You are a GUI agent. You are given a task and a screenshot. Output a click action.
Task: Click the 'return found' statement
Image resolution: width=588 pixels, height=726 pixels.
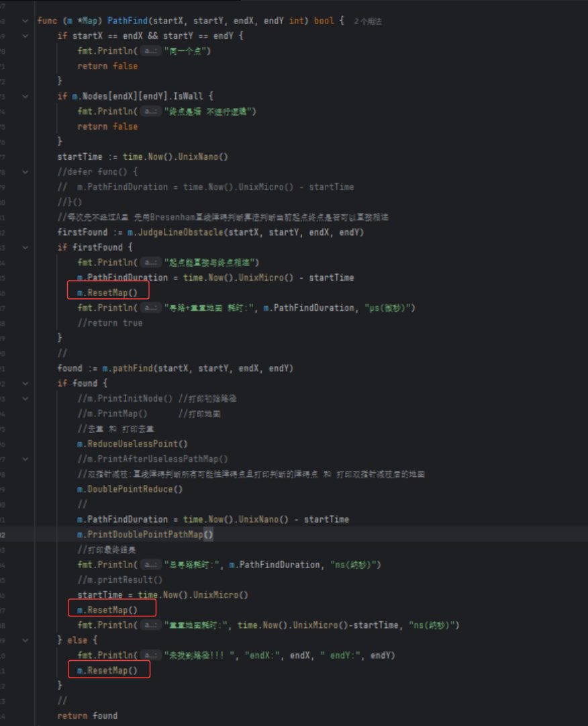click(87, 716)
